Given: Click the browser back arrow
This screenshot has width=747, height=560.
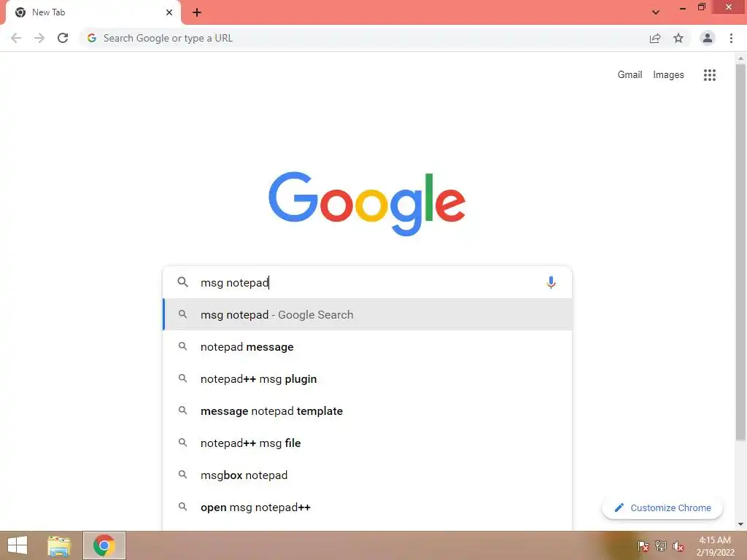Looking at the screenshot, I should click(x=16, y=38).
